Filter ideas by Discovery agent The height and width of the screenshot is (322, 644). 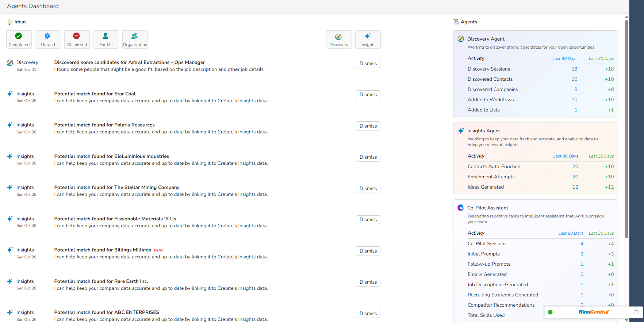pyautogui.click(x=339, y=39)
